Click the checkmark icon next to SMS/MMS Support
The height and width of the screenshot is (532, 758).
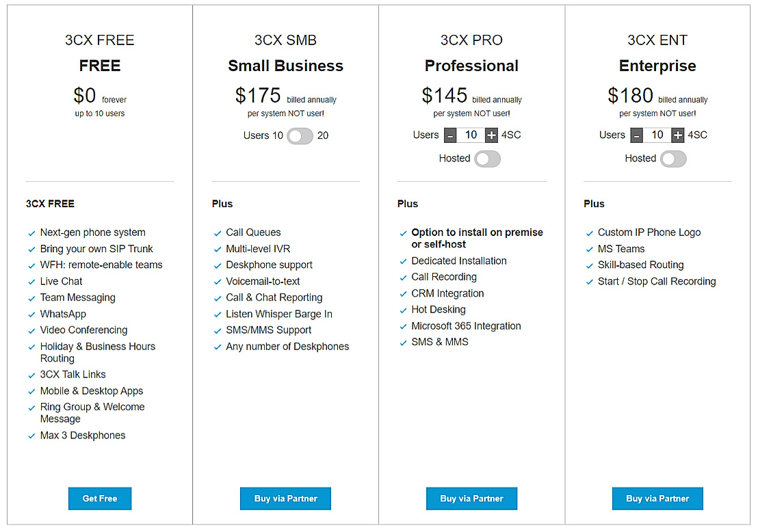218,330
